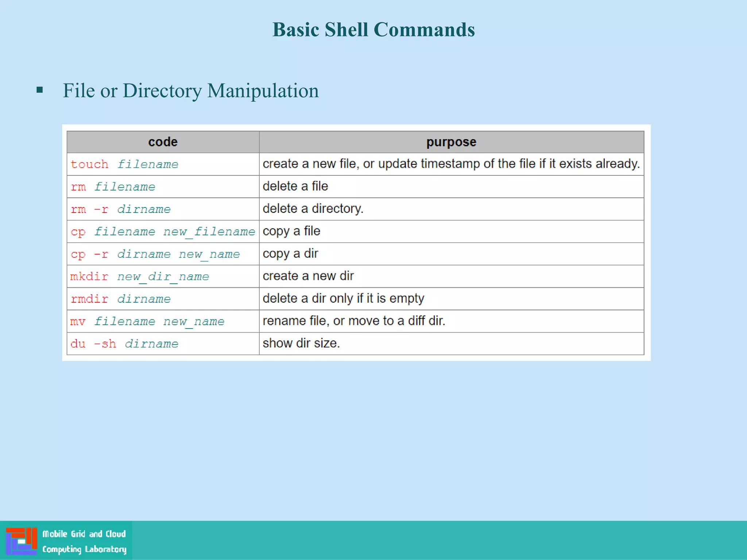Click the 'Mobile Grid and Cloud' footer text
The width and height of the screenshot is (747, 560).
84,534
